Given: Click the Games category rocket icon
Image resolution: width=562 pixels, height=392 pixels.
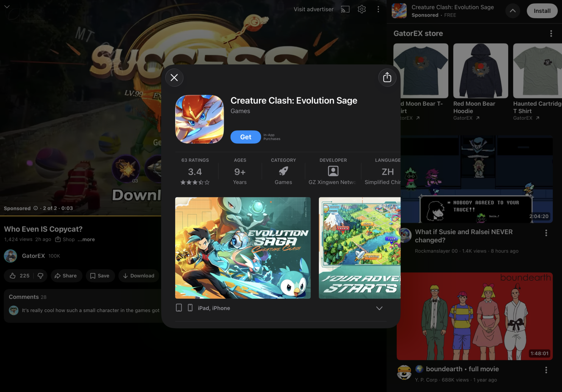Looking at the screenshot, I should (x=283, y=171).
